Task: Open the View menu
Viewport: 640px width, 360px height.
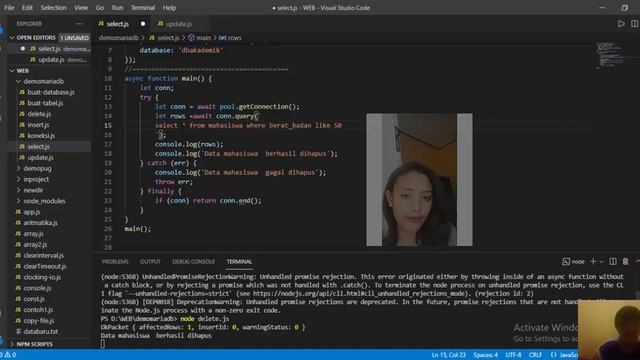Action: click(80, 8)
